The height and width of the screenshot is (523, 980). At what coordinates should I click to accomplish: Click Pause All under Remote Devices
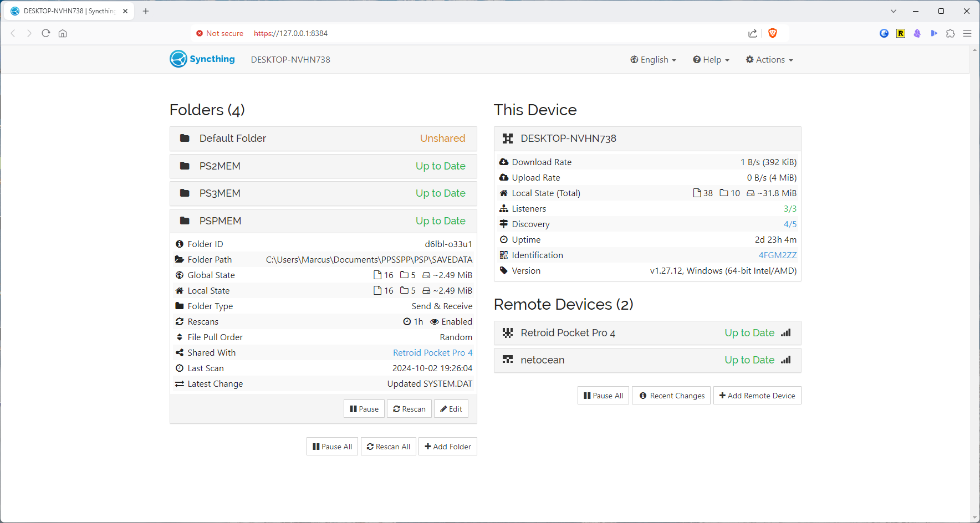[x=603, y=396]
